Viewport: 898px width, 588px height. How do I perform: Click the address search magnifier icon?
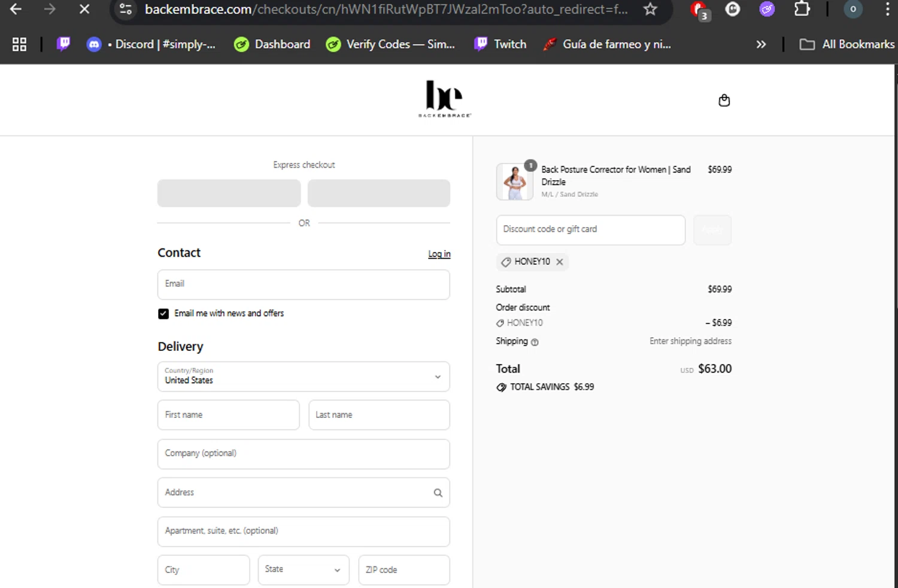coord(438,493)
